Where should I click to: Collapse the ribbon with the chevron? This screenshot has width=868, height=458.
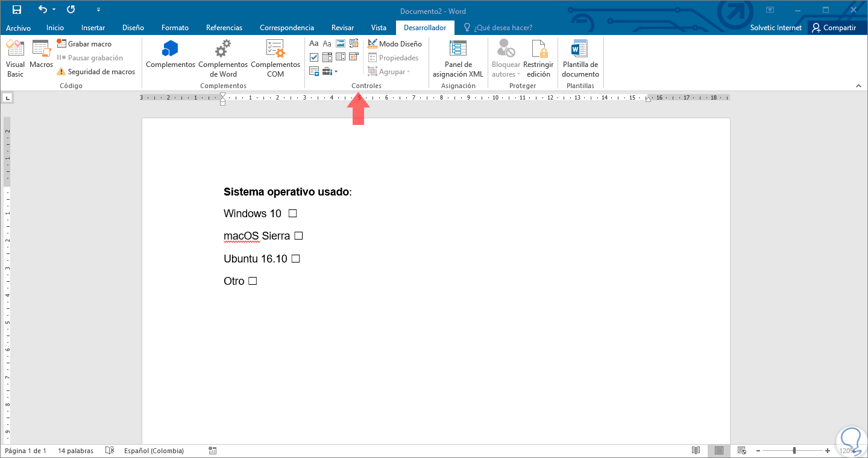pos(858,85)
